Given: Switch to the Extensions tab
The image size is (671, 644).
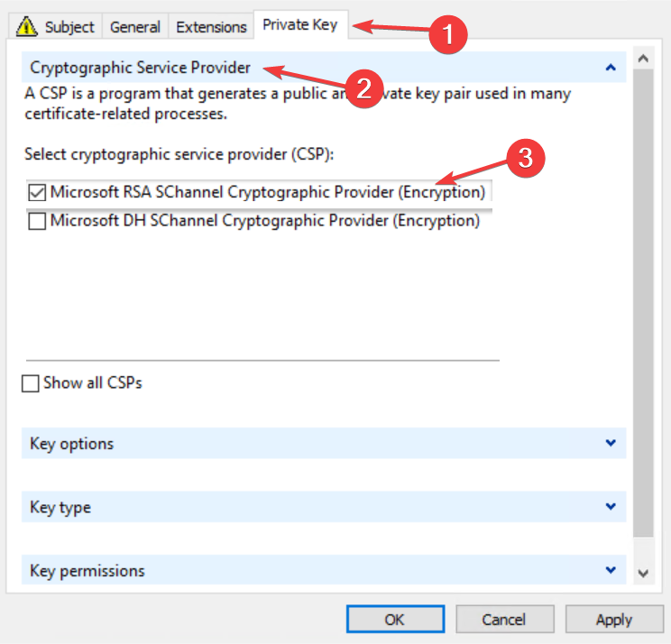Looking at the screenshot, I should (211, 27).
